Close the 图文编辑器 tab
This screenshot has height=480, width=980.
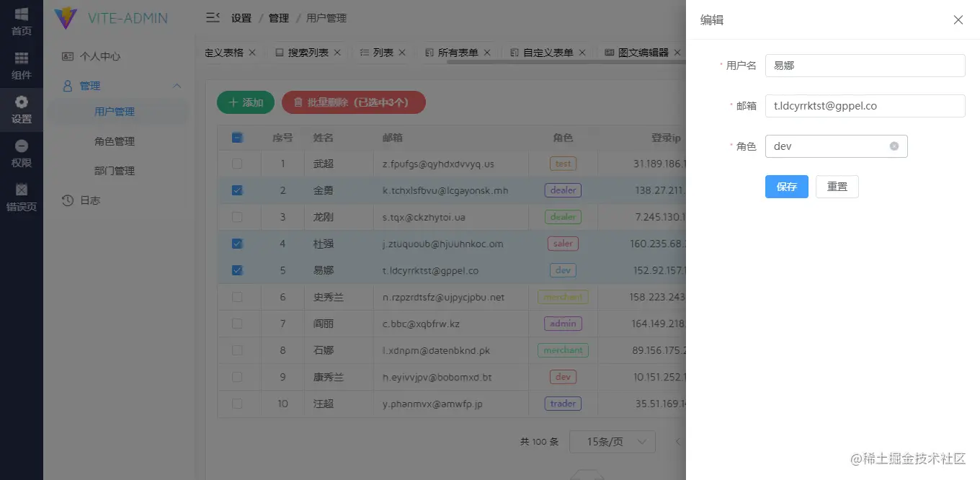678,52
